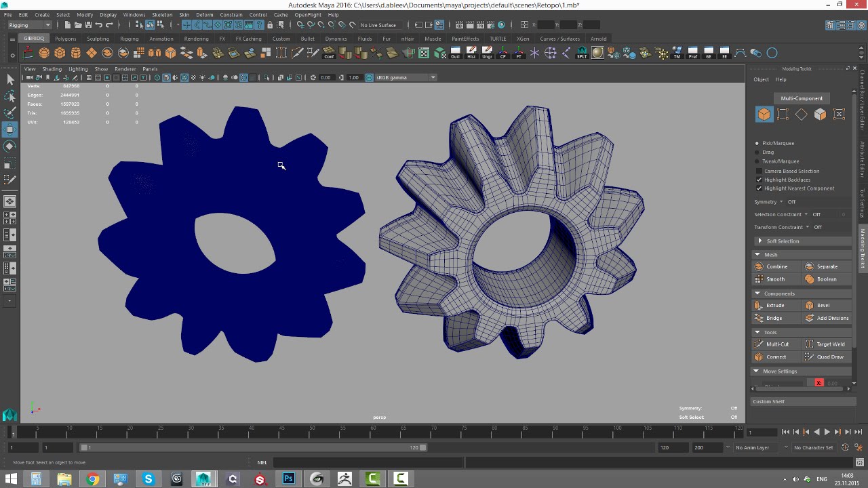This screenshot has width=868, height=488.
Task: Click the Quad Draw tool button
Action: [x=827, y=357]
